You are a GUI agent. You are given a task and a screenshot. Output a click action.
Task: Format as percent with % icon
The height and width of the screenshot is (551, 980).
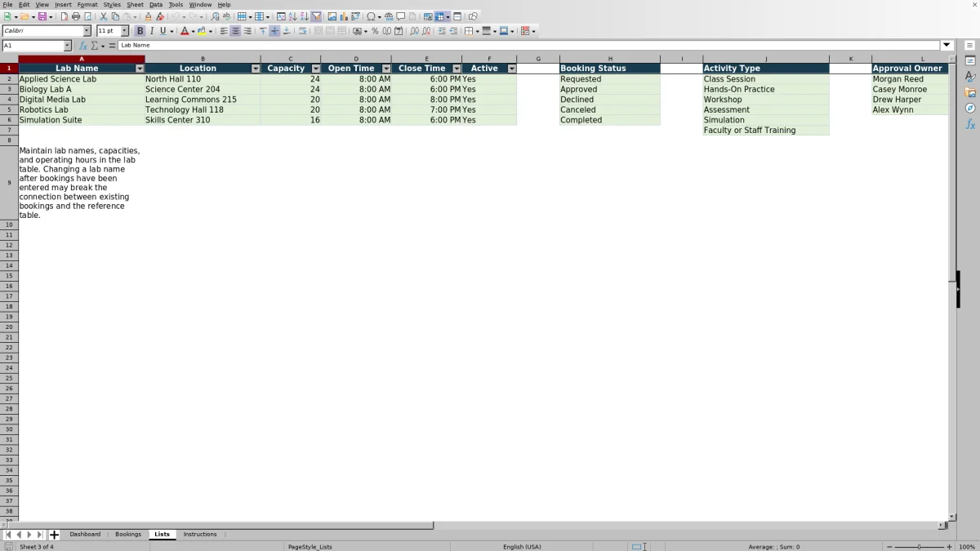coord(375,31)
